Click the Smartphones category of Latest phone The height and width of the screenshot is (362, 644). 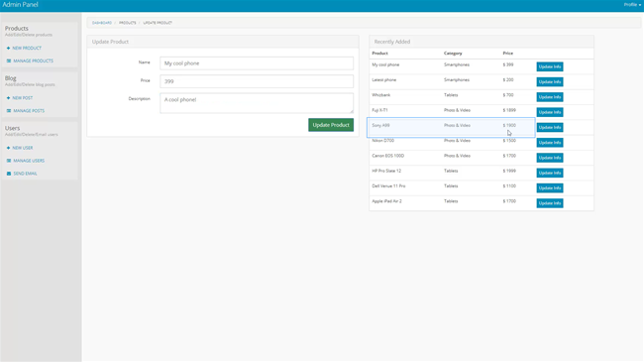click(457, 79)
